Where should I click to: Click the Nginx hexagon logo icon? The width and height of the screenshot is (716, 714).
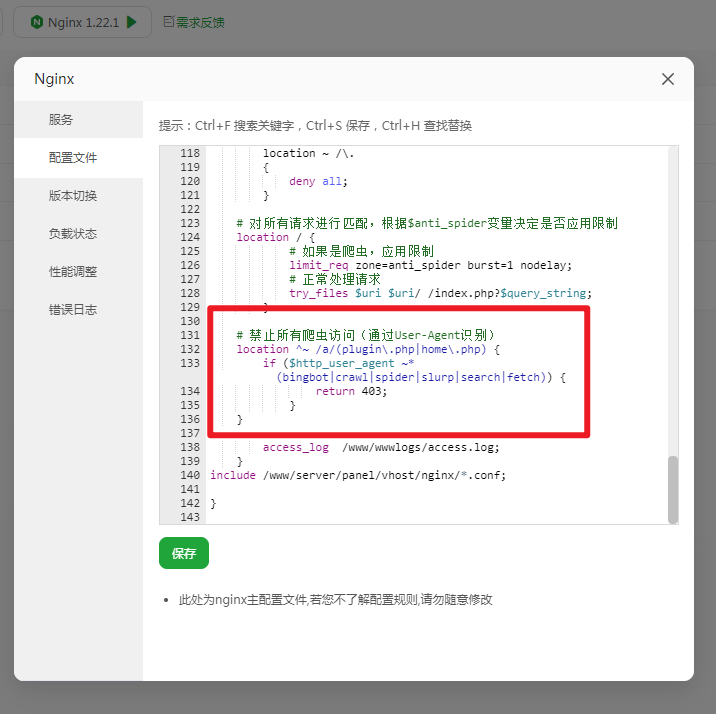pos(36,22)
